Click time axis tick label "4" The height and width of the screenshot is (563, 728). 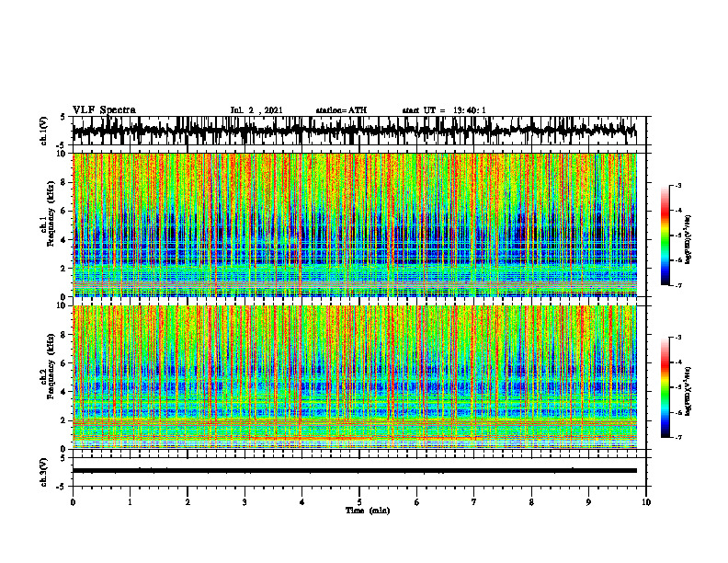302,502
